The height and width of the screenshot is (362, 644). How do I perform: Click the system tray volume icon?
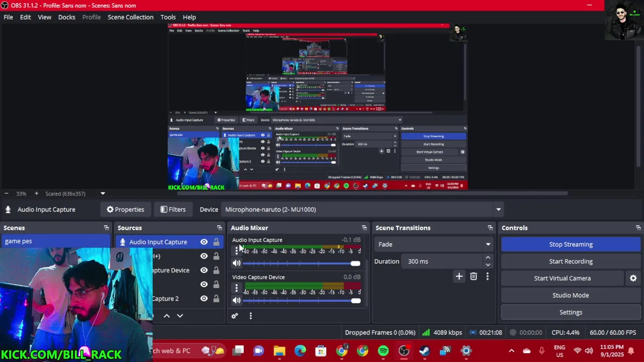coord(589,351)
